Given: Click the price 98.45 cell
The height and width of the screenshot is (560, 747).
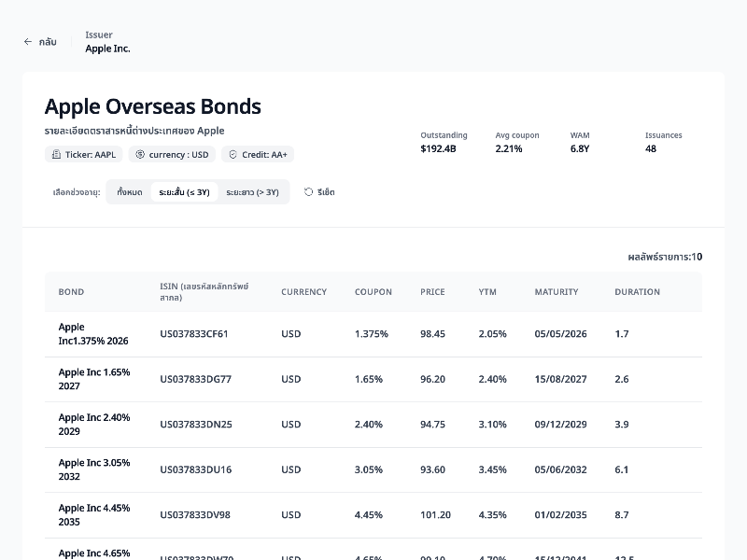Looking at the screenshot, I should pos(432,334).
